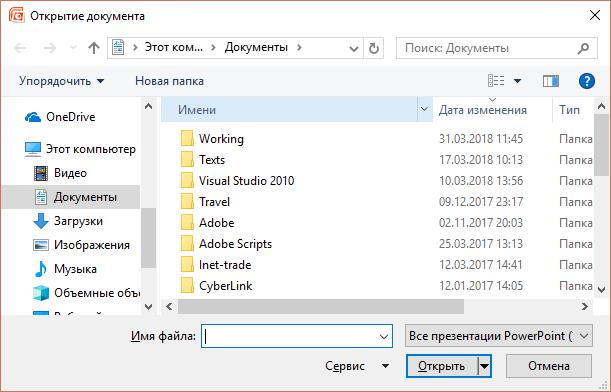Click Этот ком... in the breadcrumb path
The height and width of the screenshot is (392, 611).
pyautogui.click(x=174, y=48)
